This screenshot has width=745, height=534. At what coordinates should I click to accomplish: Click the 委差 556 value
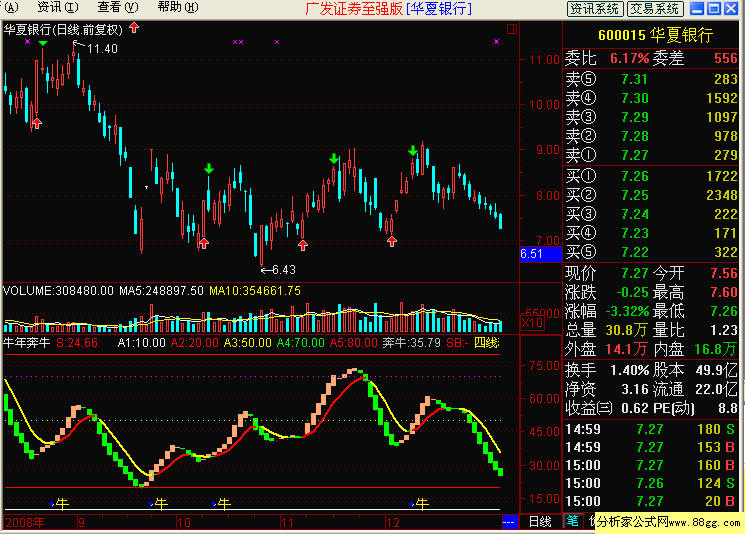coord(726,58)
